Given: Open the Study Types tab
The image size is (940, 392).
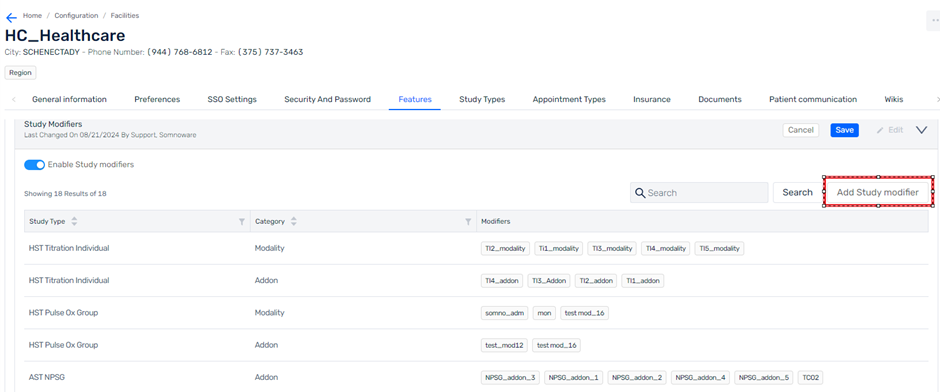Looking at the screenshot, I should pos(482,99).
